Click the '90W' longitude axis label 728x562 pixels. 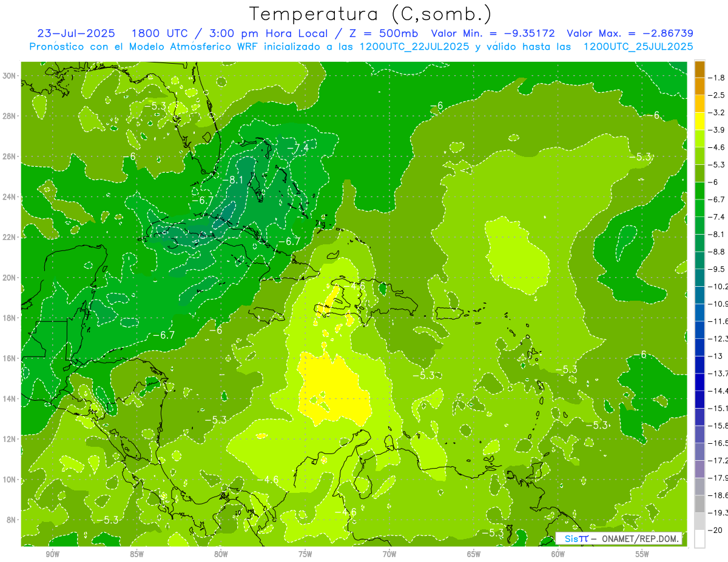pyautogui.click(x=52, y=554)
